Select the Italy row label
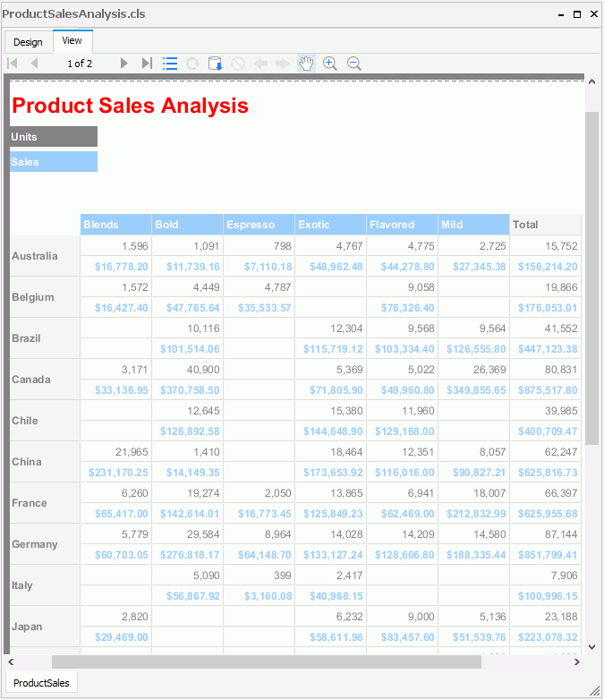This screenshot has height=700, width=604. 45,585
